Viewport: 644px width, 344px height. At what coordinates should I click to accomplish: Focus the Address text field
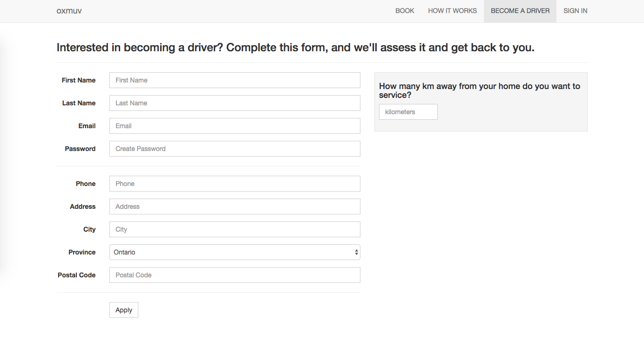(235, 206)
